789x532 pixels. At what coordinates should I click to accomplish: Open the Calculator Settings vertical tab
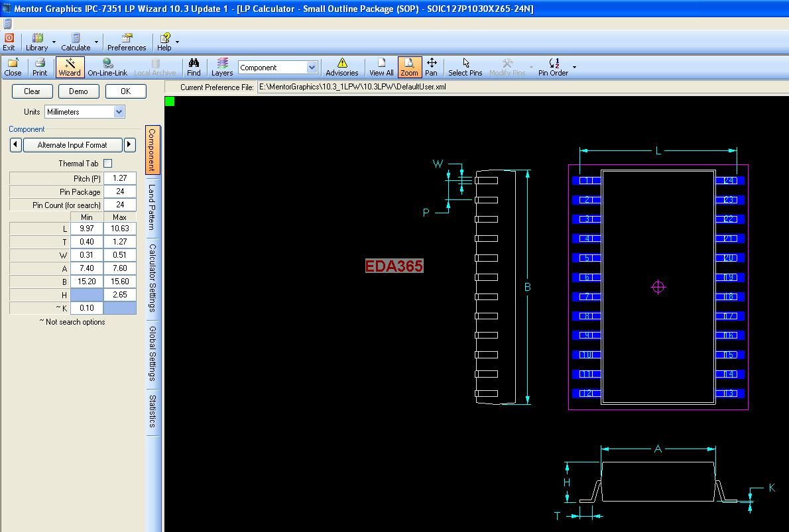click(x=152, y=278)
